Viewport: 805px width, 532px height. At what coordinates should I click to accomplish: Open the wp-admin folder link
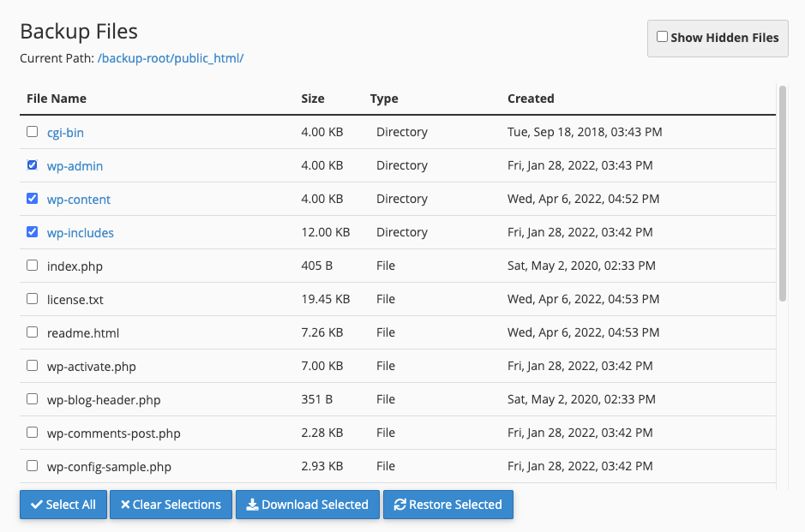point(75,165)
